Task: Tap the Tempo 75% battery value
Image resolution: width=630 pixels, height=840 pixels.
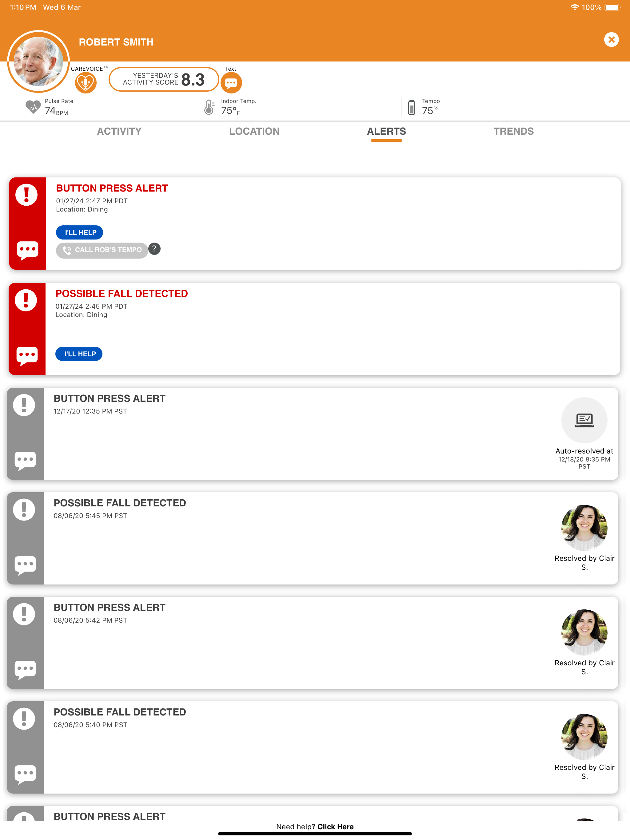Action: [430, 110]
